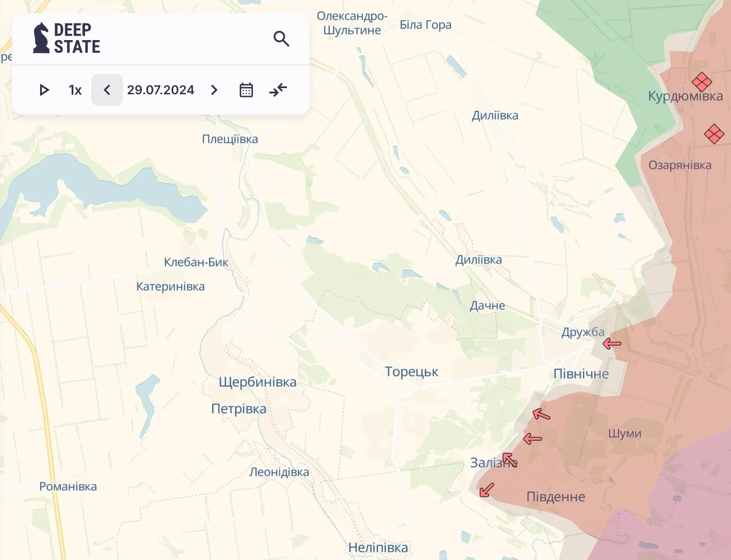Play the map timeline animation
731x560 pixels.
[x=44, y=90]
